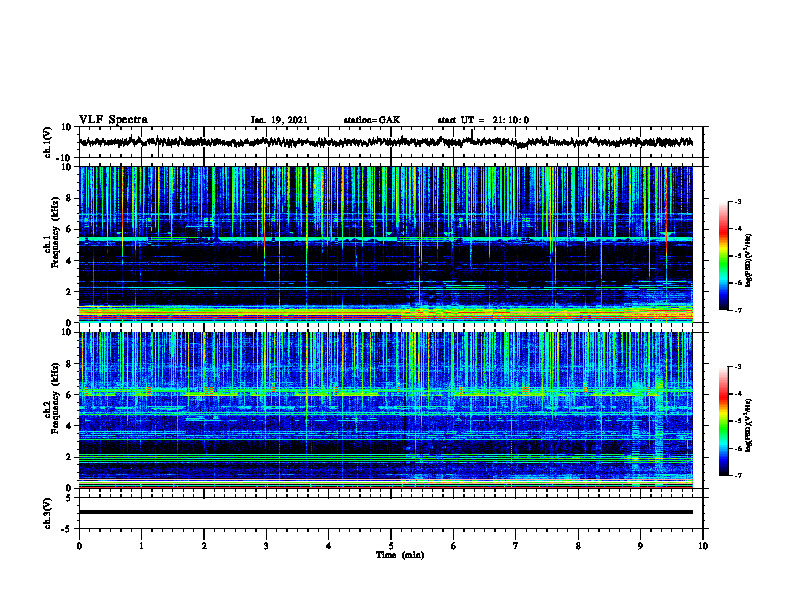Click time axis tick label "4"
Viewport: 792px width, 612px height.
point(328,546)
